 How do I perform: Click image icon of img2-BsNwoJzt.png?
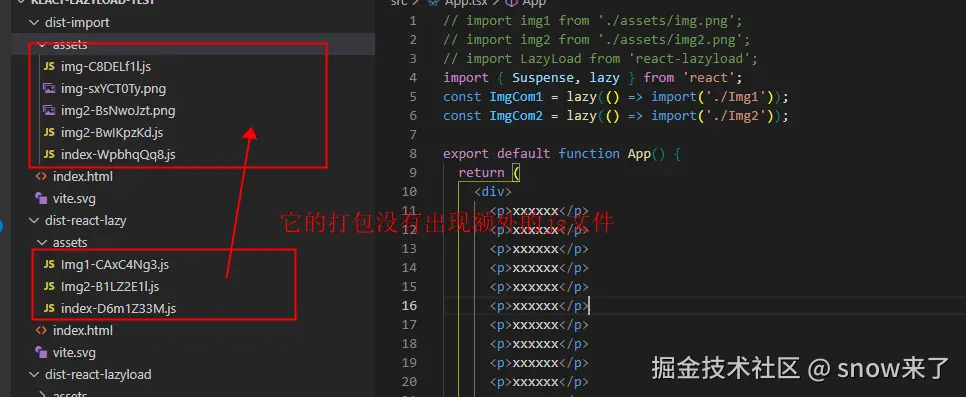49,111
